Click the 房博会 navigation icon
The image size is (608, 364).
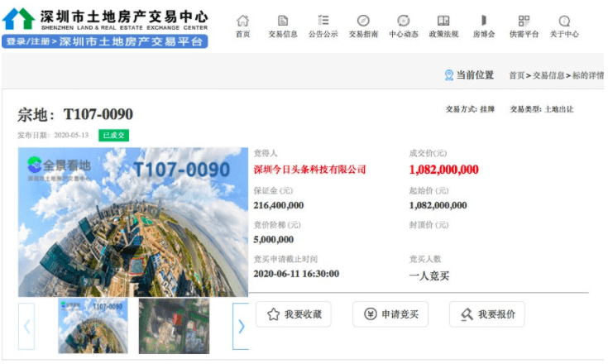(x=484, y=21)
